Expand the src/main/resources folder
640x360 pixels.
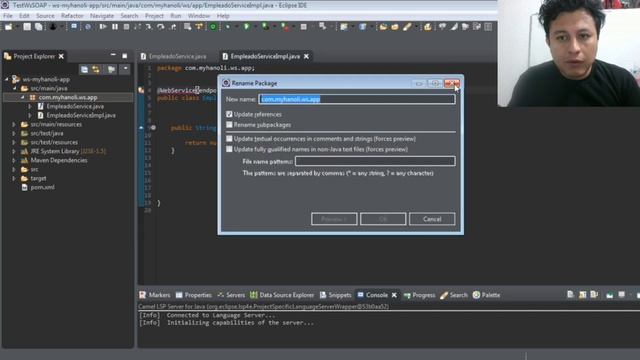coord(14,124)
